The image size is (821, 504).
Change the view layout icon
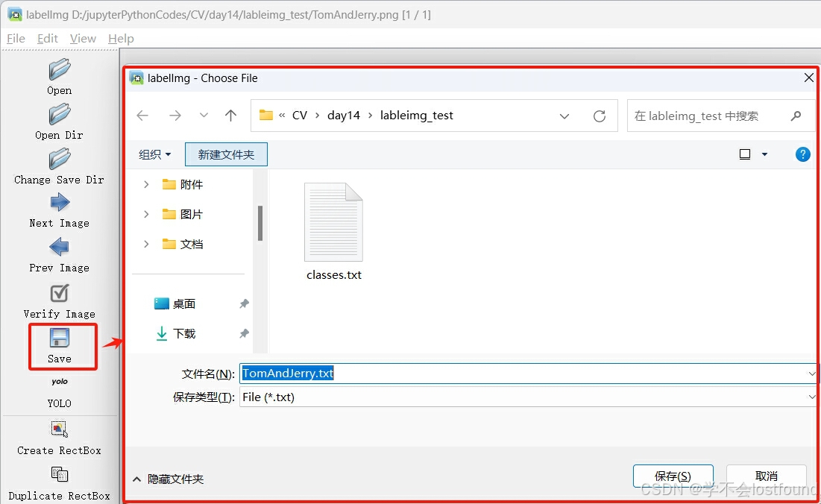pyautogui.click(x=744, y=154)
